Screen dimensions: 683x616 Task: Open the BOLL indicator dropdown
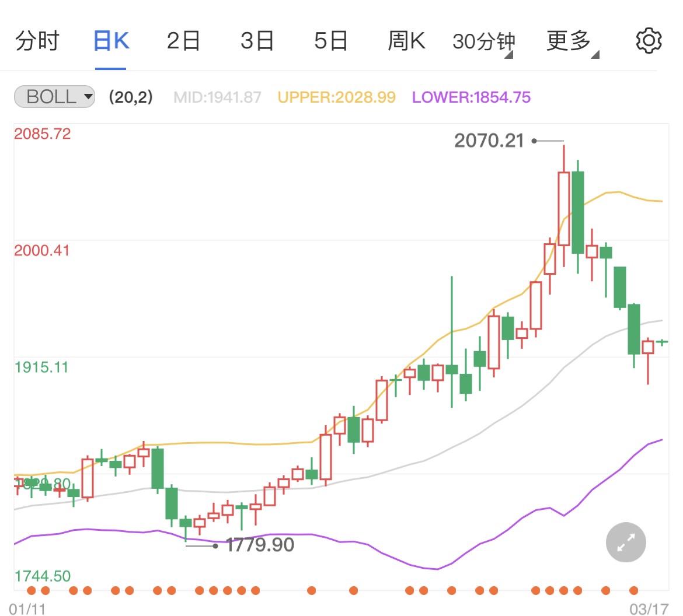54,97
